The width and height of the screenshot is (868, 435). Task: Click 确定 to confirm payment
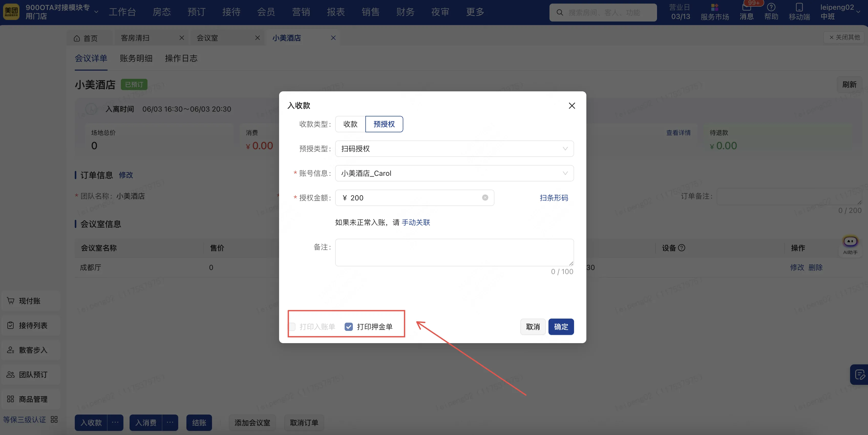tap(561, 327)
